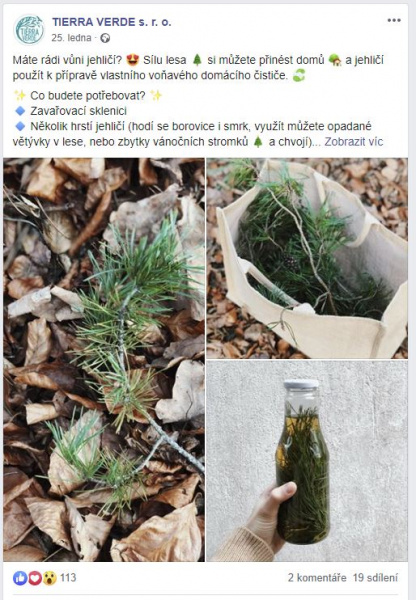Click the green recycle emoji in text
Viewport: 416px width, 600px height.
pos(299,75)
